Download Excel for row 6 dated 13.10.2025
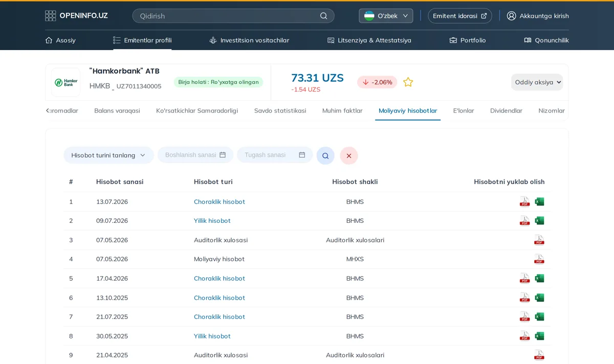 pyautogui.click(x=539, y=298)
